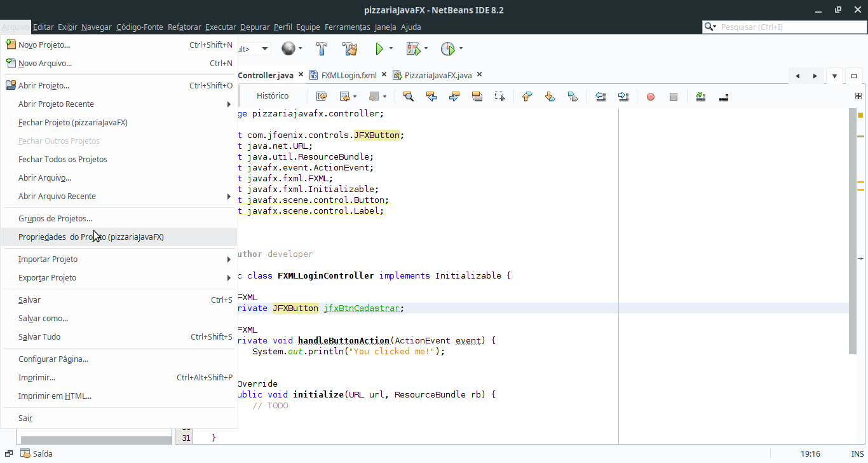Run the project with green play icon
The height and width of the screenshot is (463, 868).
click(379, 49)
